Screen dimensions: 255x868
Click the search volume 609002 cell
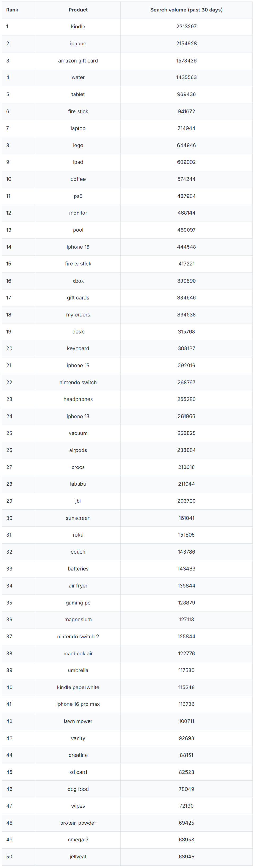click(186, 162)
